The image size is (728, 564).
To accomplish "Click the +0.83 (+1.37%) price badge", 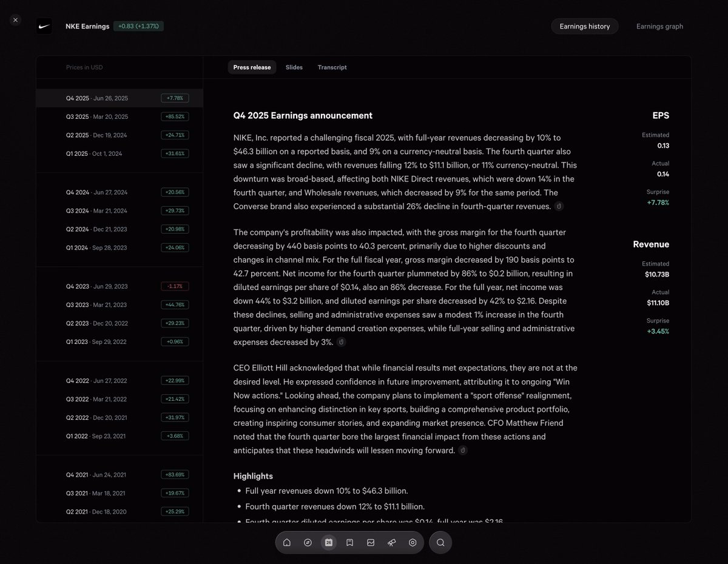I will (138, 26).
